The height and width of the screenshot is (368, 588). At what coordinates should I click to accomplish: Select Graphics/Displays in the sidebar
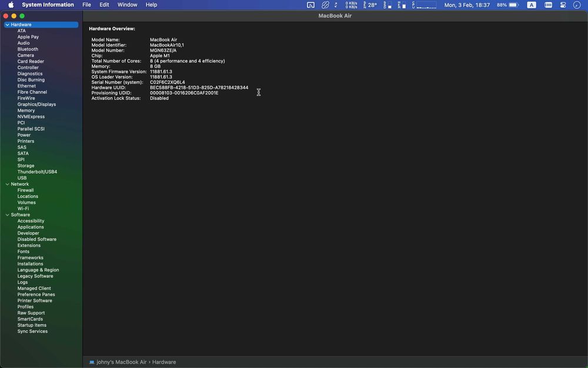point(36,104)
